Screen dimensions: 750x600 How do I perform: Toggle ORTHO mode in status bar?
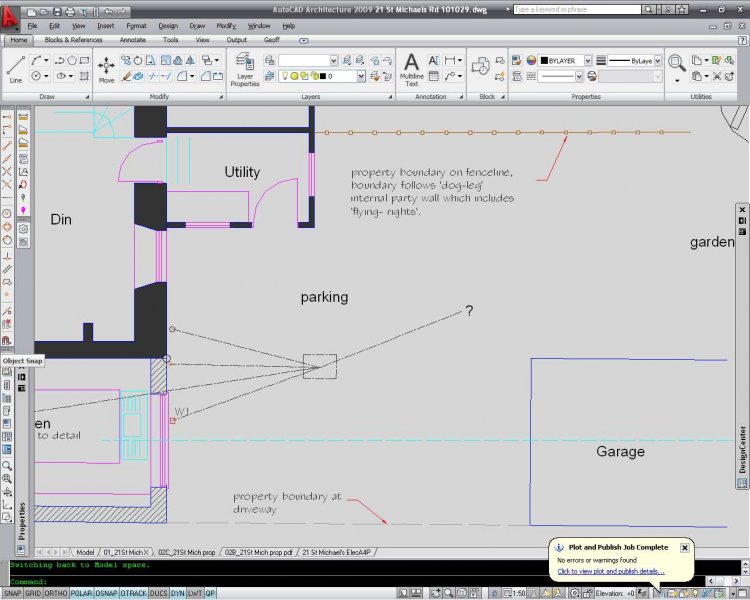[x=54, y=593]
